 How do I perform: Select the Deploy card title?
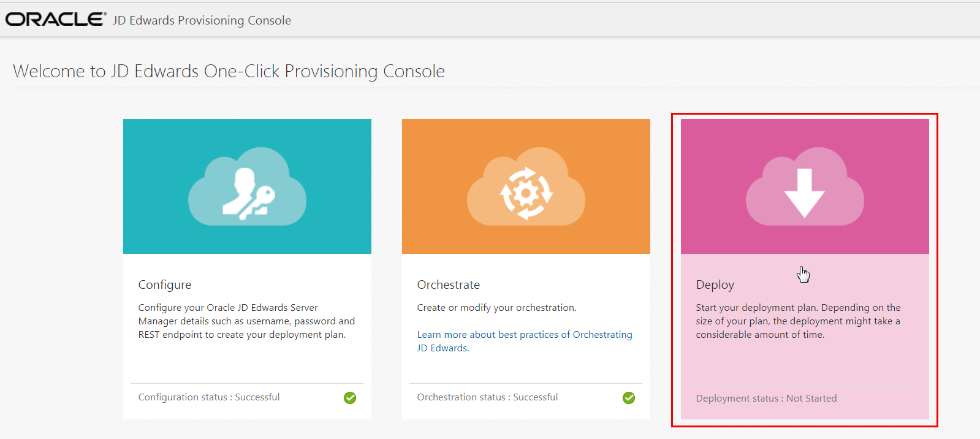[715, 284]
